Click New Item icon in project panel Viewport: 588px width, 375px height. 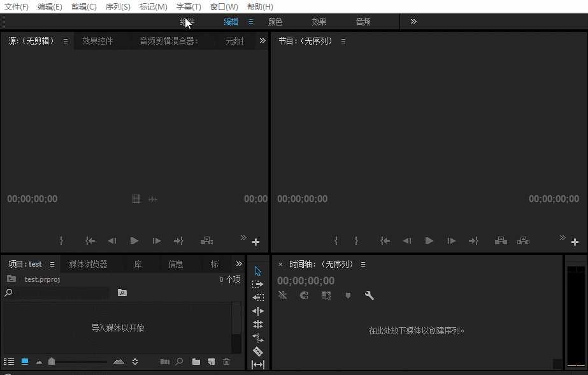pyautogui.click(x=212, y=362)
